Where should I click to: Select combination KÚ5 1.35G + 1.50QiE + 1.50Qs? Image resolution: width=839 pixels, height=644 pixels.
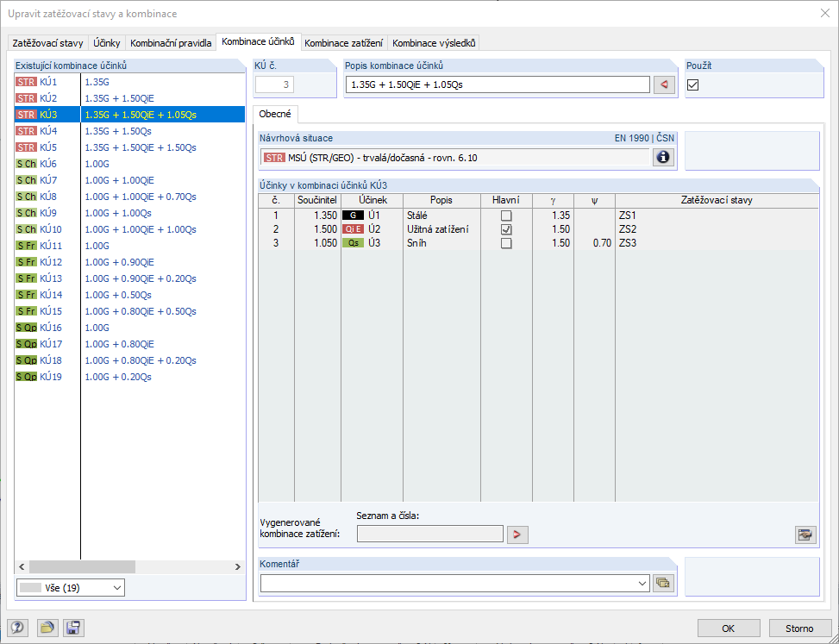click(129, 147)
